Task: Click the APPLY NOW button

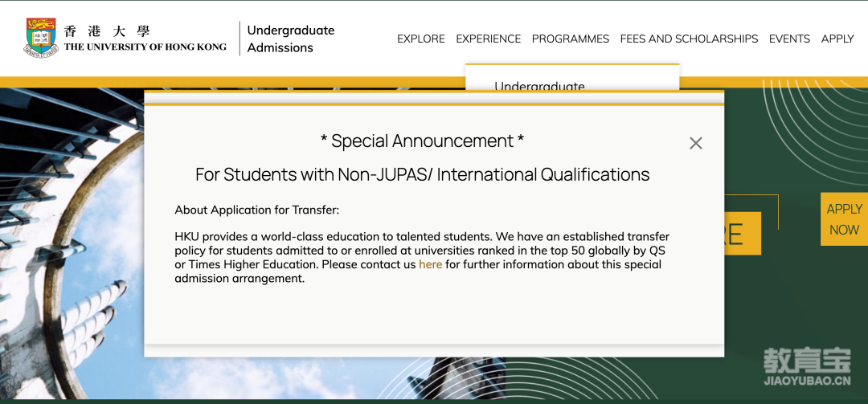Action: (844, 219)
